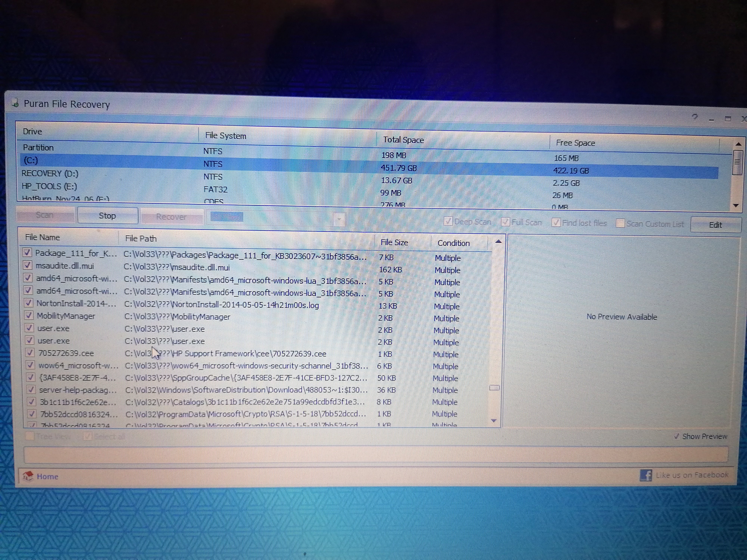Click the File Path column header
Screen dimensions: 747x560
[141, 239]
